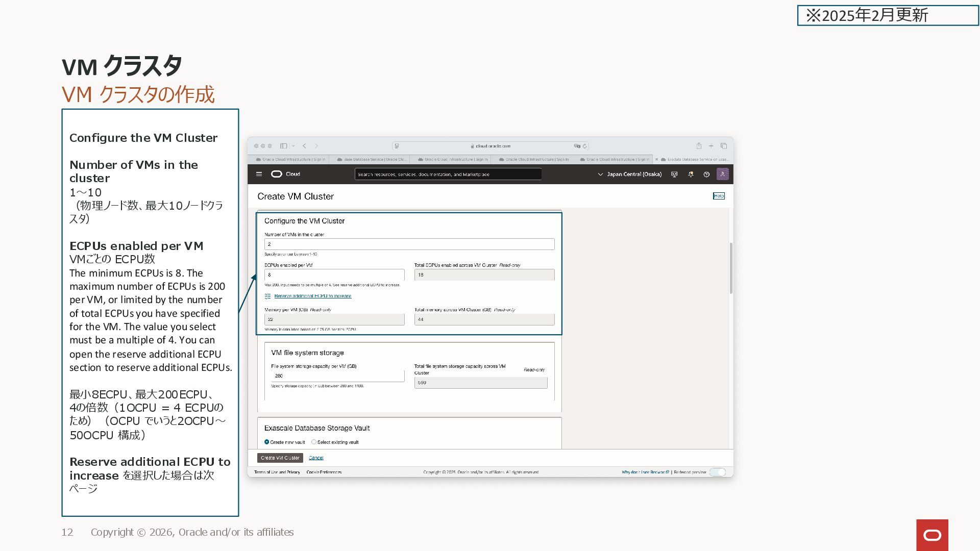Open the user profile avatar

[722, 174]
